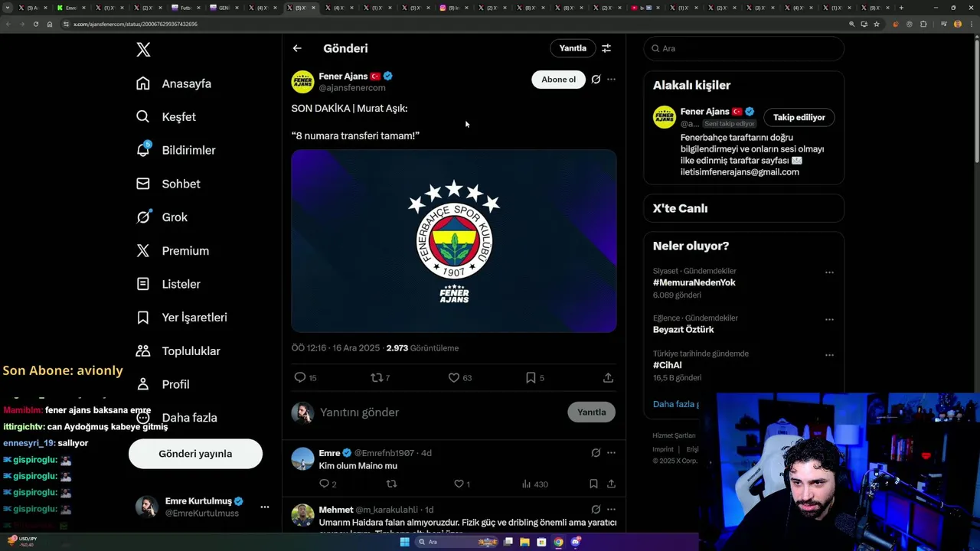Click Gönderi yayınla button
Screen dimensions: 980x551
[x=195, y=454]
